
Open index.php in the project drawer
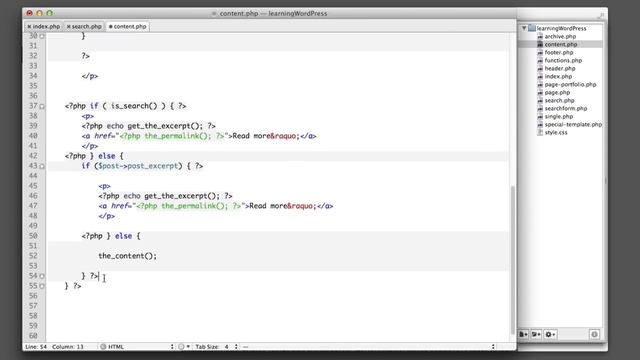558,76
